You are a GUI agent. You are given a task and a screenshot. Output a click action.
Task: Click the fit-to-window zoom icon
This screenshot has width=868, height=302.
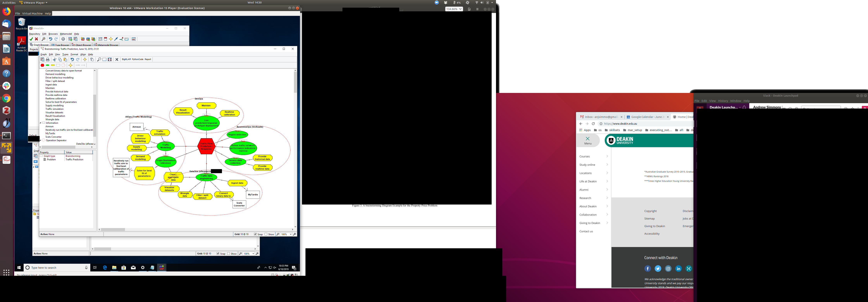[109, 60]
